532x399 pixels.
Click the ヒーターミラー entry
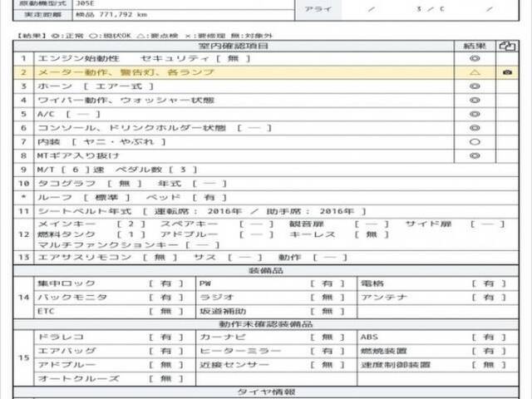pos(277,351)
